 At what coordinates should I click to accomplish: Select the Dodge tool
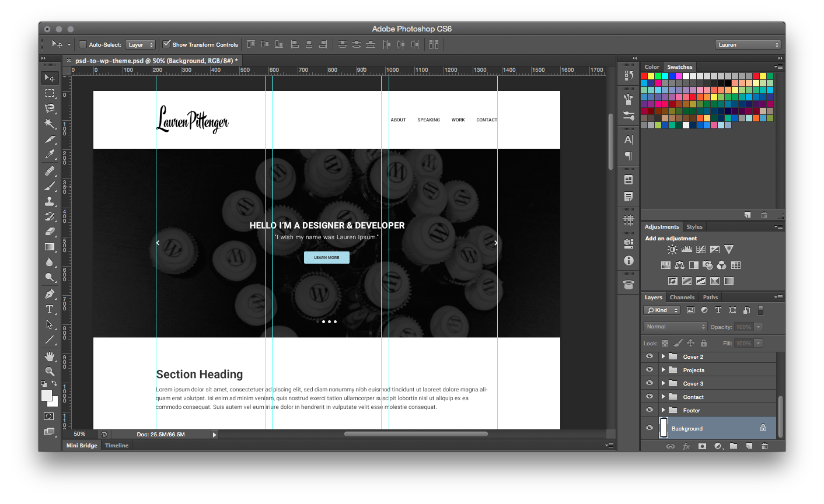[50, 277]
